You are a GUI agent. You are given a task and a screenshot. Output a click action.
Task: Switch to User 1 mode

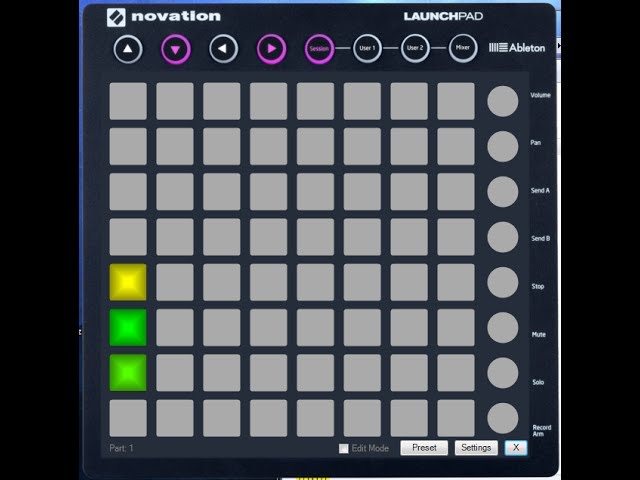[367, 49]
